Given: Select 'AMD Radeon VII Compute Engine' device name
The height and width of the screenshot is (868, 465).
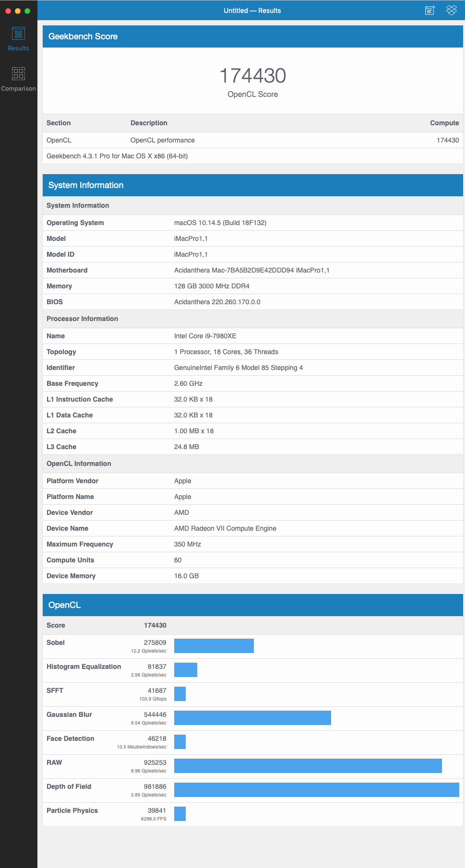Looking at the screenshot, I should pyautogui.click(x=225, y=528).
